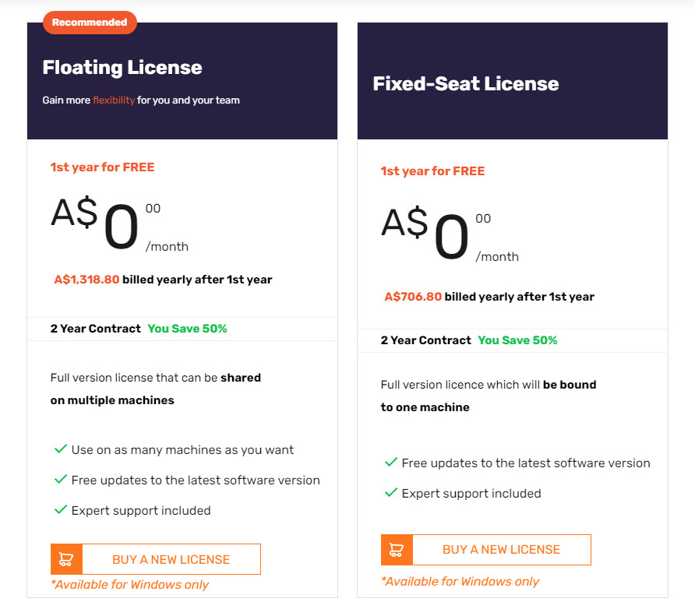Click Floating checkmark beside 'Expert support included'
The height and width of the screenshot is (616, 695).
coord(61,509)
